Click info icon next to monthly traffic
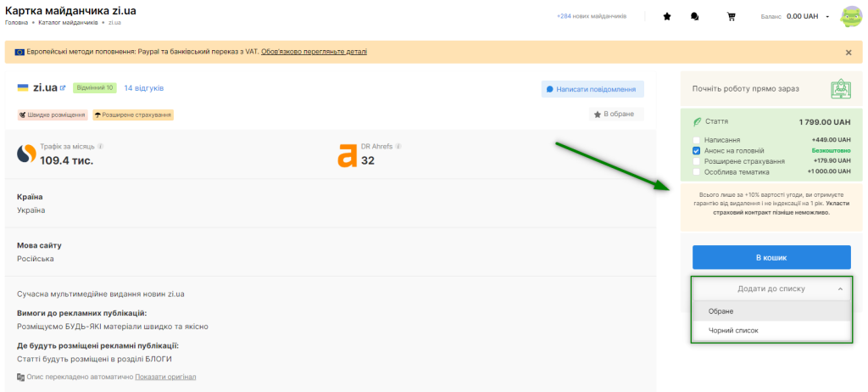Screen dimensions: 868x392 pos(101,146)
